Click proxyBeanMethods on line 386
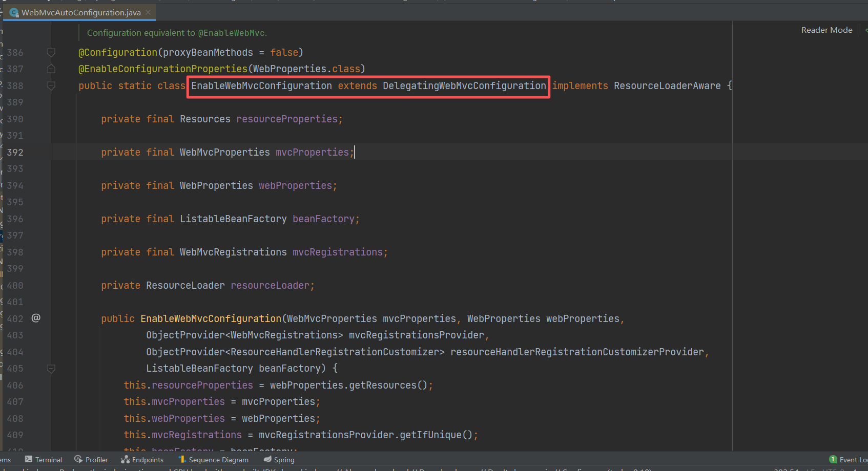Image resolution: width=868 pixels, height=471 pixels. pos(208,52)
